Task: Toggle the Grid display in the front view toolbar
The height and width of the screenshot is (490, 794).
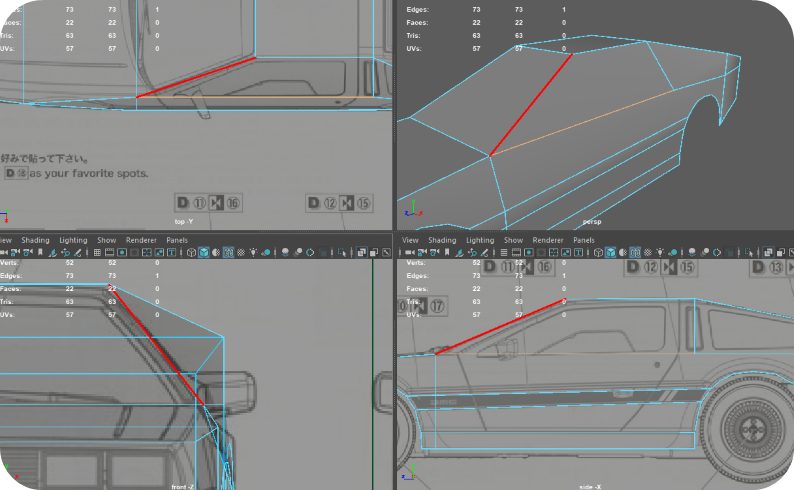Action: point(97,252)
